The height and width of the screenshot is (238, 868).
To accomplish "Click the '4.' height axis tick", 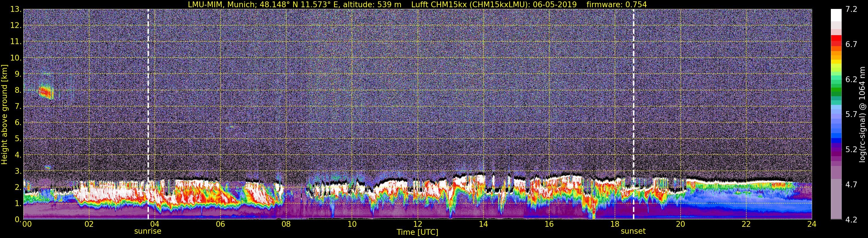I will click(x=18, y=155).
